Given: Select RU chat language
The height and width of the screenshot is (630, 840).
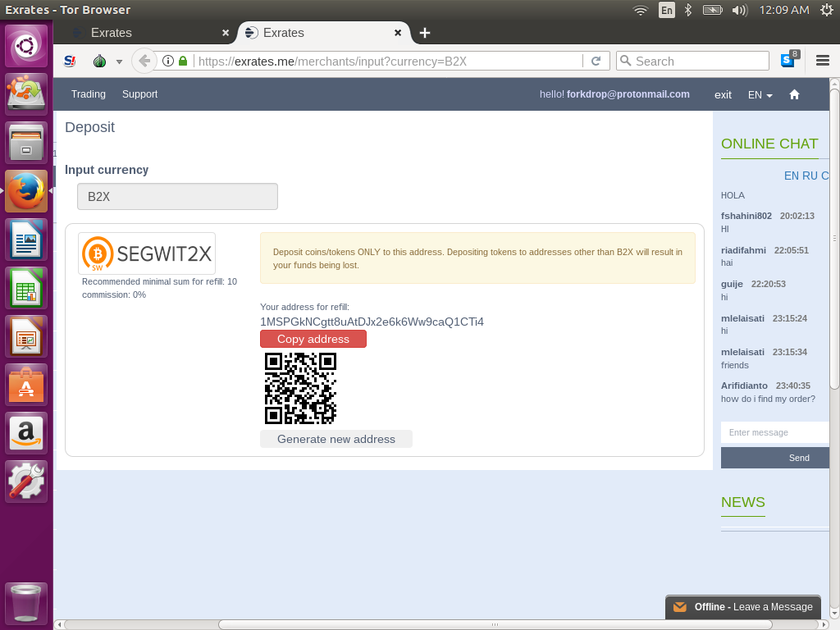Looking at the screenshot, I should (810, 176).
